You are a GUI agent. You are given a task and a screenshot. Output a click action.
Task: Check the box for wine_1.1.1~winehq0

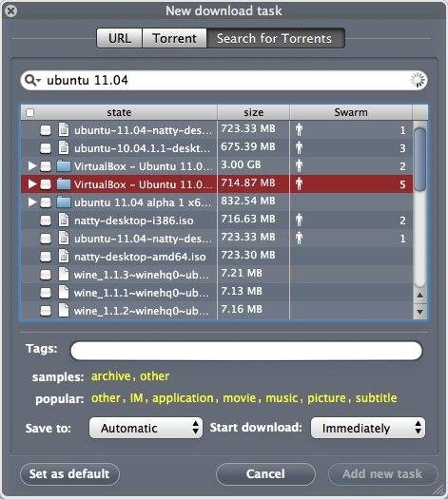[x=46, y=293]
